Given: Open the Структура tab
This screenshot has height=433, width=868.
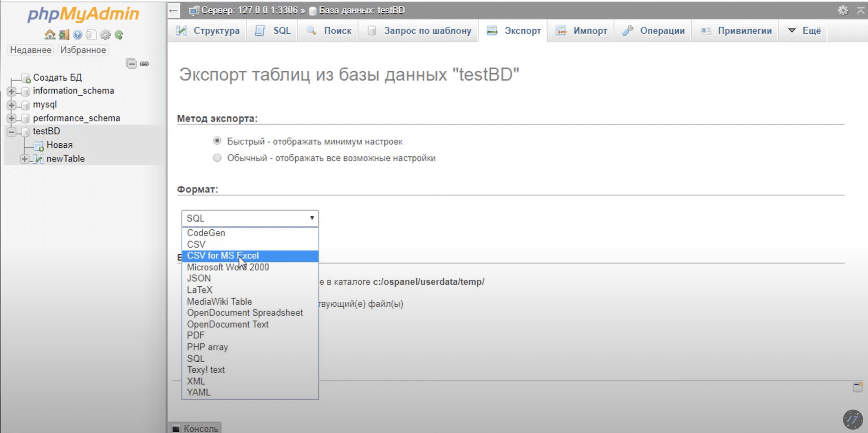Looking at the screenshot, I should click(x=208, y=31).
